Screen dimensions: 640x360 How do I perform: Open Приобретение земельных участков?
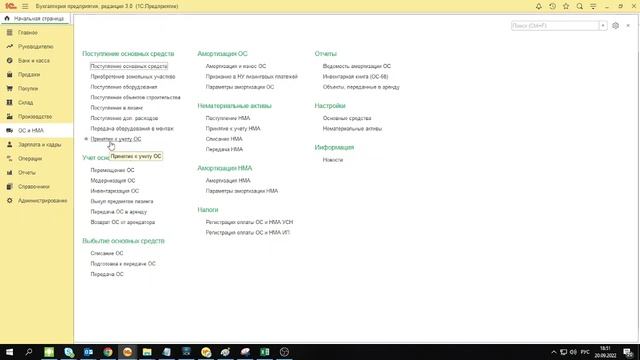[133, 77]
